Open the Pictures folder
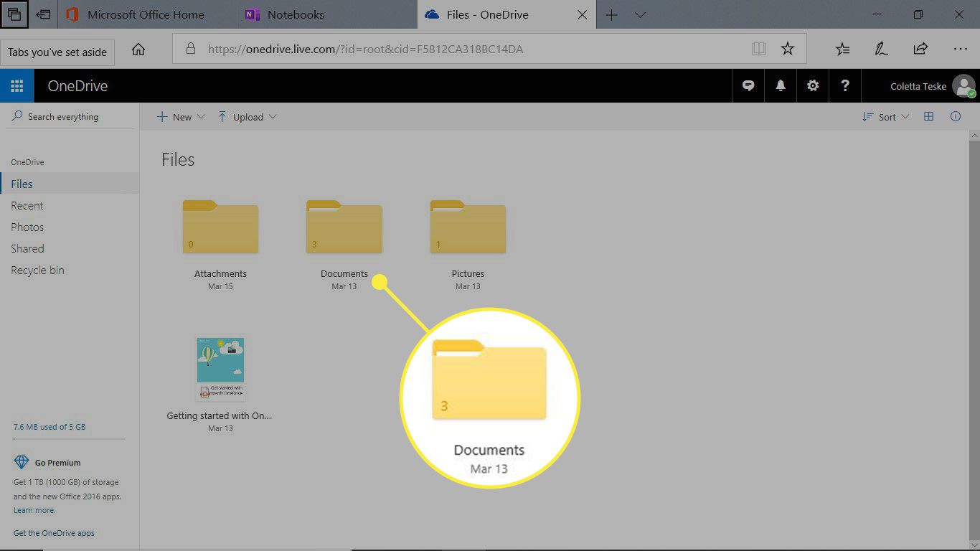Image resolution: width=980 pixels, height=551 pixels. point(468,227)
